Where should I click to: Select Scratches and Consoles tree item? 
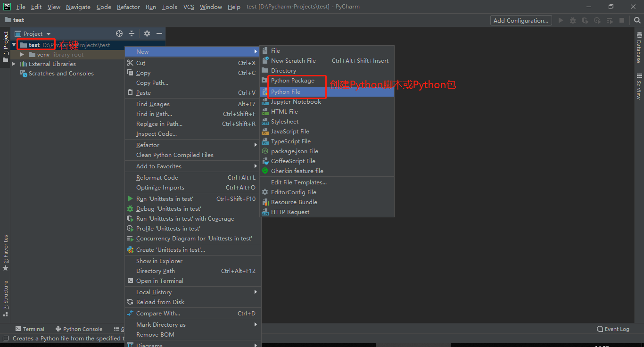[x=57, y=74]
